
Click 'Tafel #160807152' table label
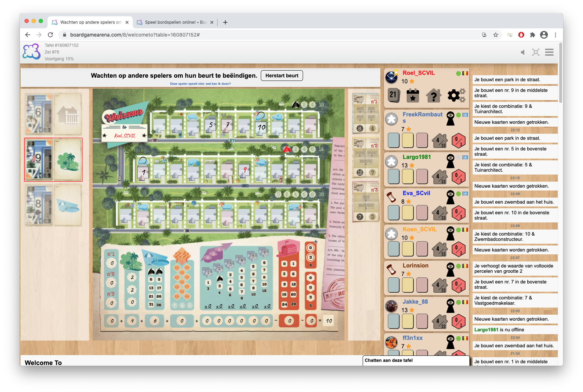click(x=62, y=45)
